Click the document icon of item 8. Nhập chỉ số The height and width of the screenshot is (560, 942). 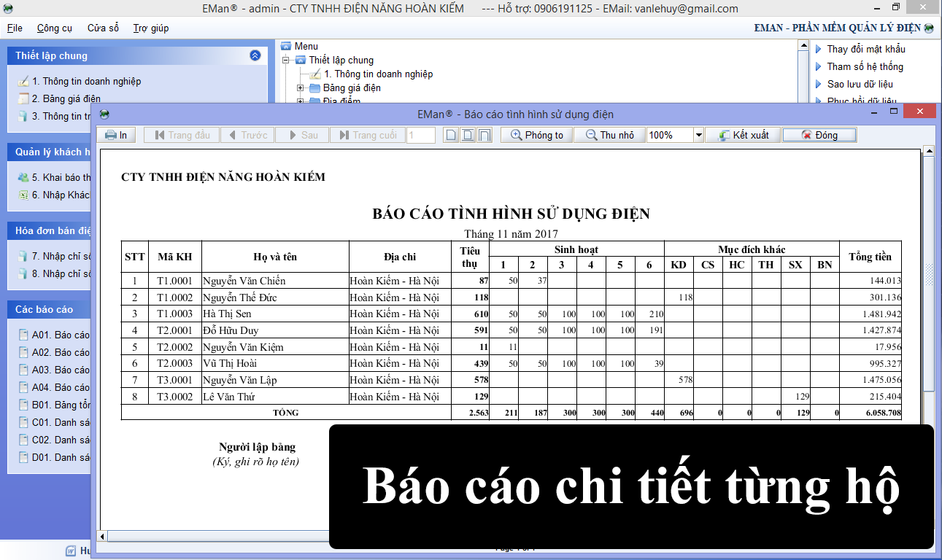23,273
